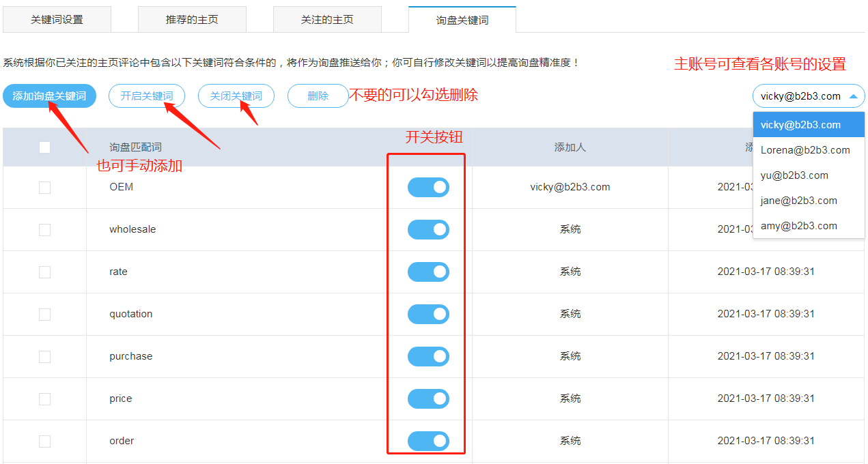Click 系统 in the quotation row
868x464 pixels.
coord(570,314)
